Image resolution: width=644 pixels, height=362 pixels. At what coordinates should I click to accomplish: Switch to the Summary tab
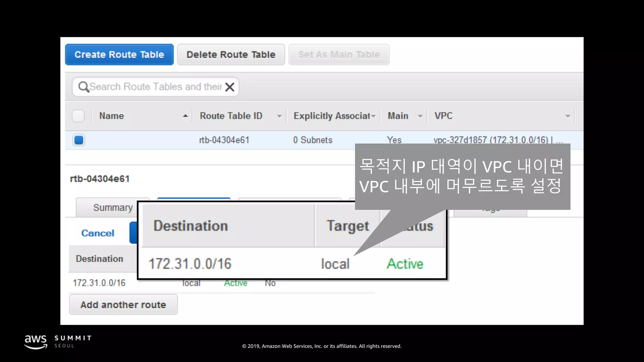107,208
